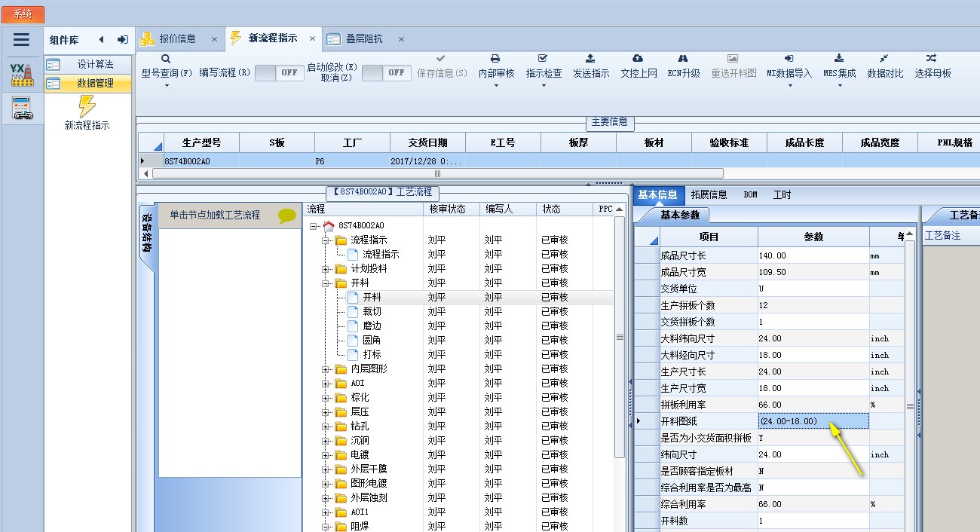Expand the 计划投料 tree node
This screenshot has height=532, width=980.
(325, 269)
